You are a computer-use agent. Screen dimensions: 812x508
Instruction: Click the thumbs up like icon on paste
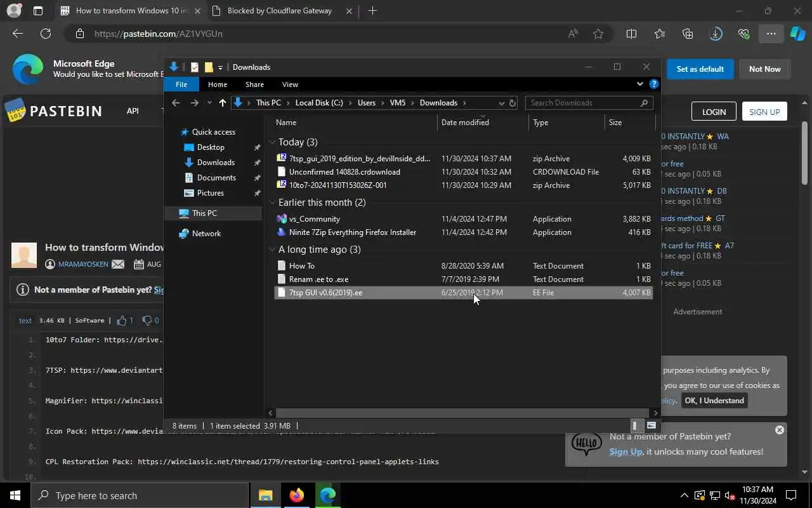(x=122, y=320)
